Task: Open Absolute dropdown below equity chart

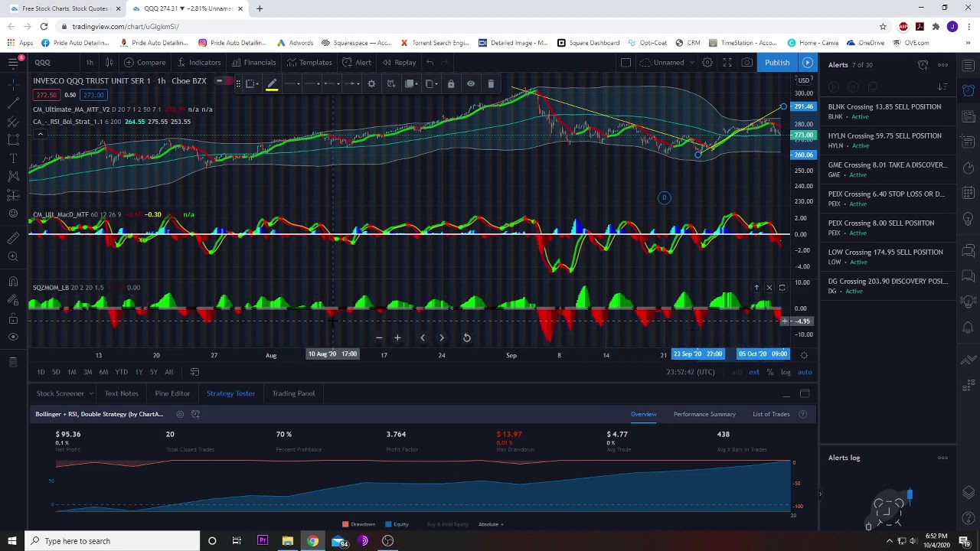Action: (x=490, y=524)
